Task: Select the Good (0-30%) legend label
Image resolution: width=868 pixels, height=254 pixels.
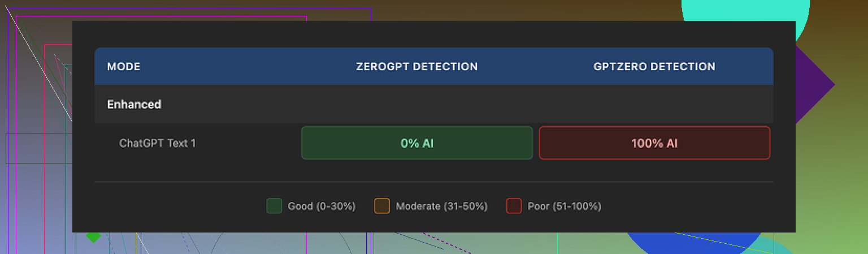Action: (322, 206)
